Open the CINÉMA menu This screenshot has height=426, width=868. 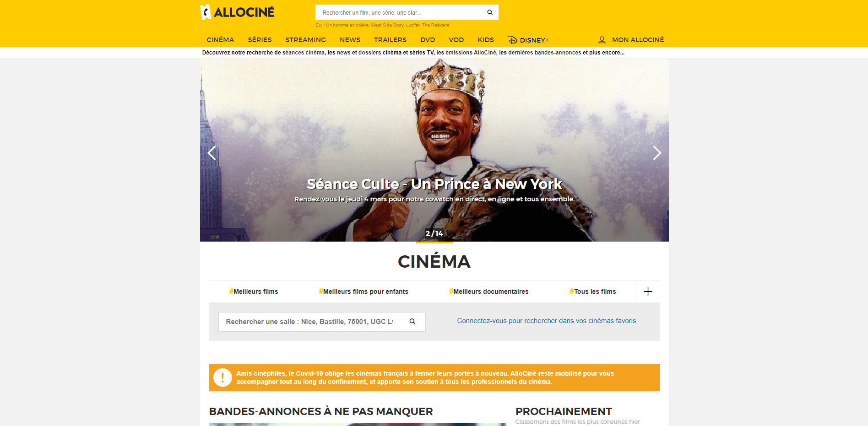coord(220,40)
